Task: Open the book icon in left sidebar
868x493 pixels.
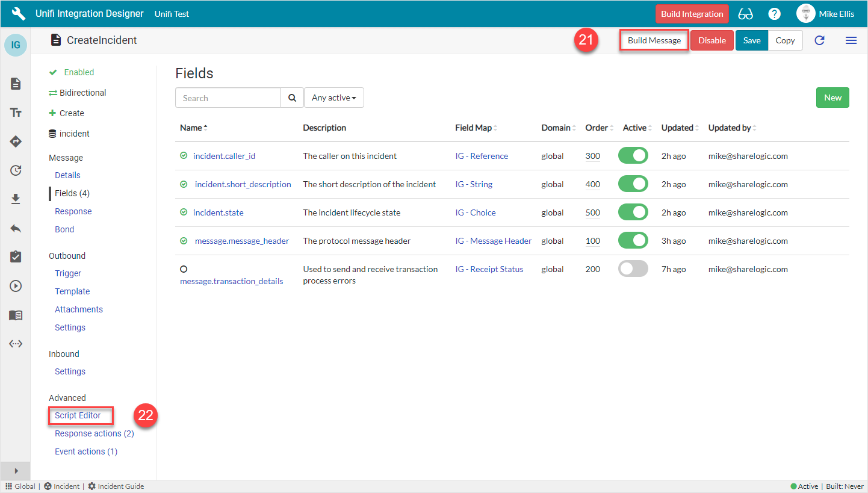Action: point(16,315)
